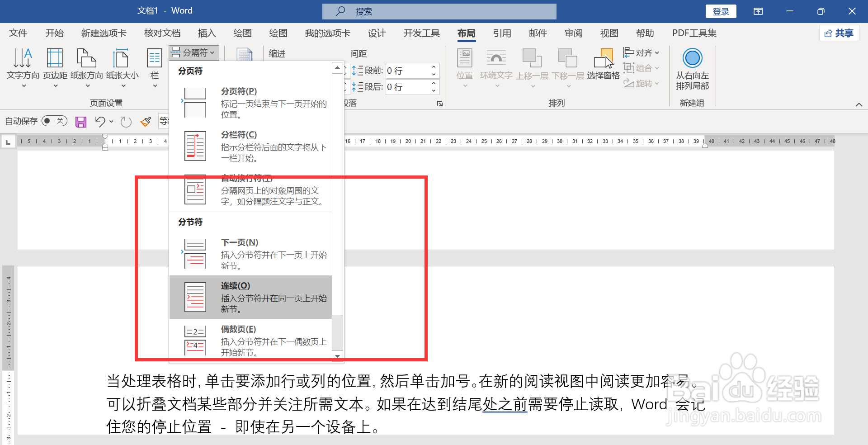
Task: Select the 自动换行符 text wrapping break
Action: click(x=251, y=190)
